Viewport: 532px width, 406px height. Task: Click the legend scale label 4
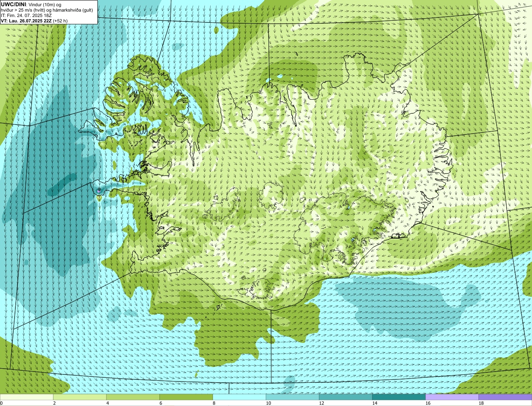[x=108, y=403]
